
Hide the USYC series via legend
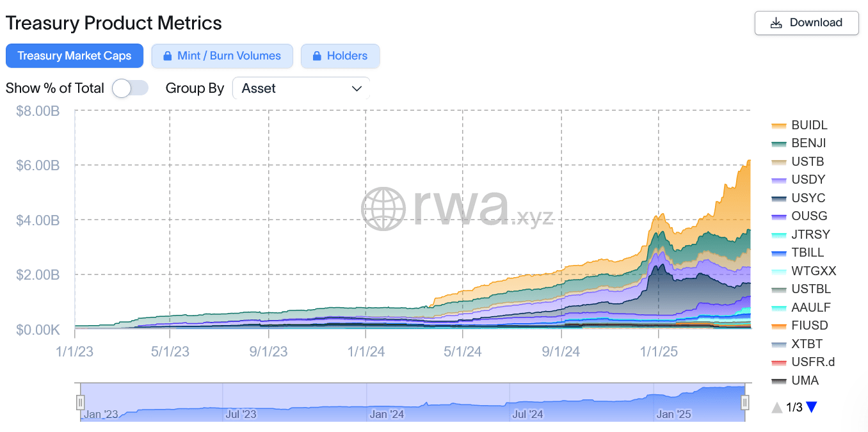pos(808,198)
